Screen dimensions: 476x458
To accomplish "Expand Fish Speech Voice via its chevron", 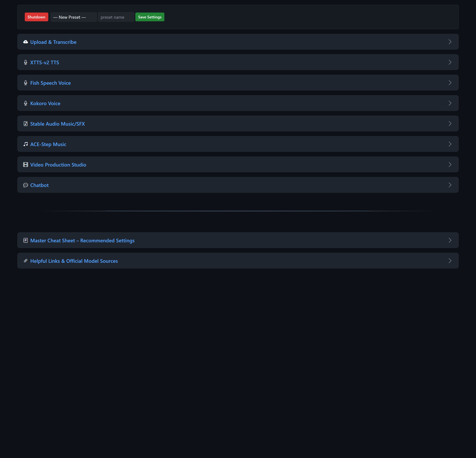I will point(450,83).
